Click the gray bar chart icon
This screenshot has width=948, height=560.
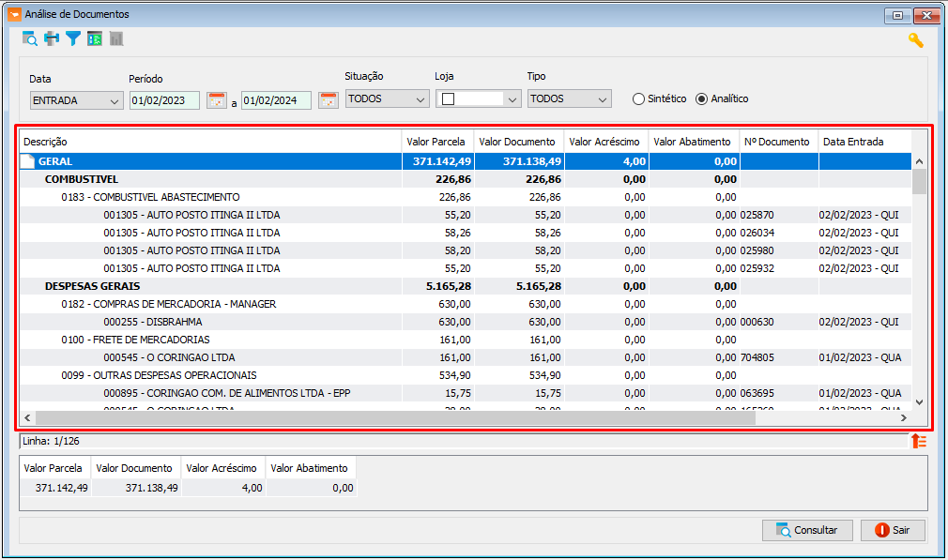(116, 39)
